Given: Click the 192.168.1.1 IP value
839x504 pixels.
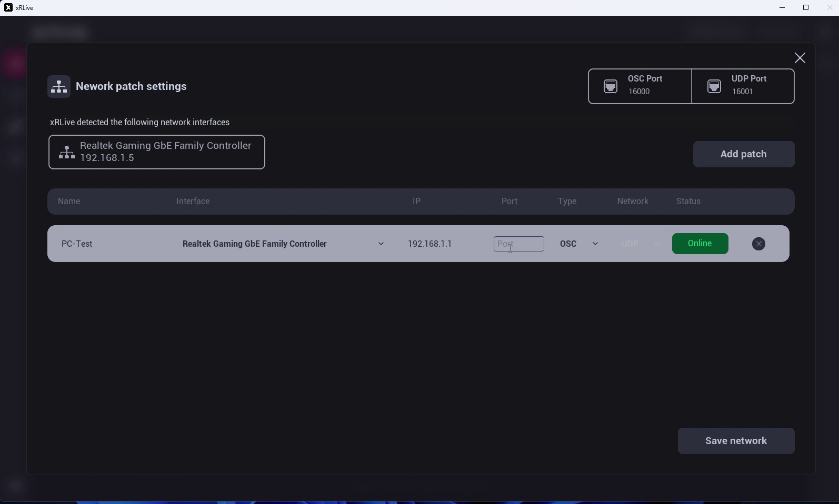Looking at the screenshot, I should [x=430, y=244].
